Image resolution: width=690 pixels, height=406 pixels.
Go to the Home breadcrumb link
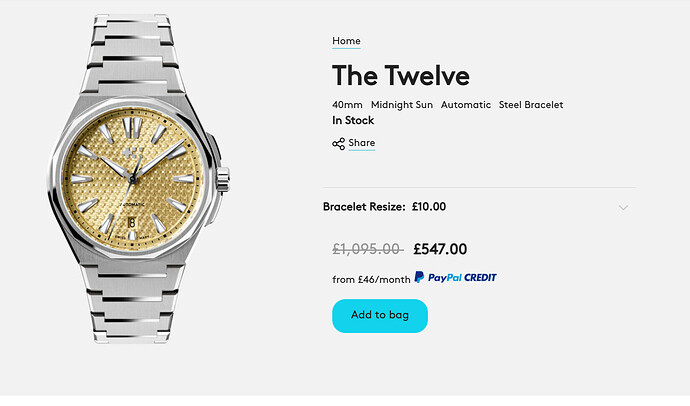(x=346, y=41)
